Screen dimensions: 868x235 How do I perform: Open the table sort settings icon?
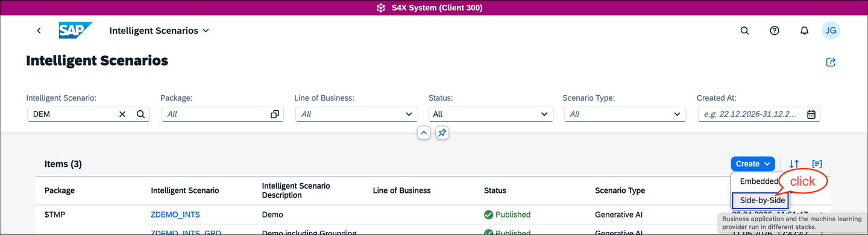click(x=794, y=164)
